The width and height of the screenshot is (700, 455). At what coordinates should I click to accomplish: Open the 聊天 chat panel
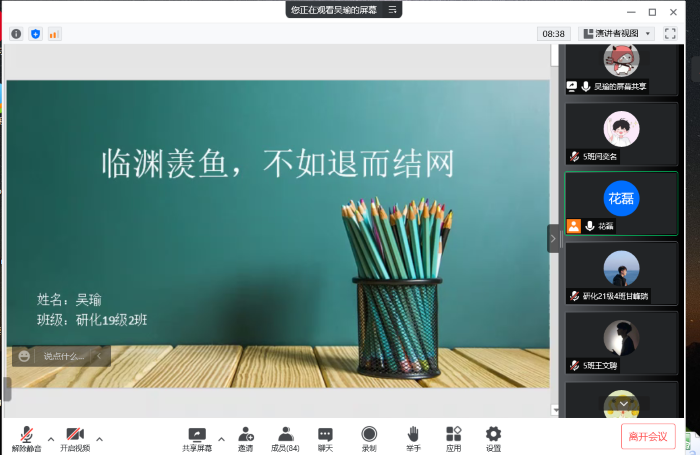pyautogui.click(x=325, y=437)
